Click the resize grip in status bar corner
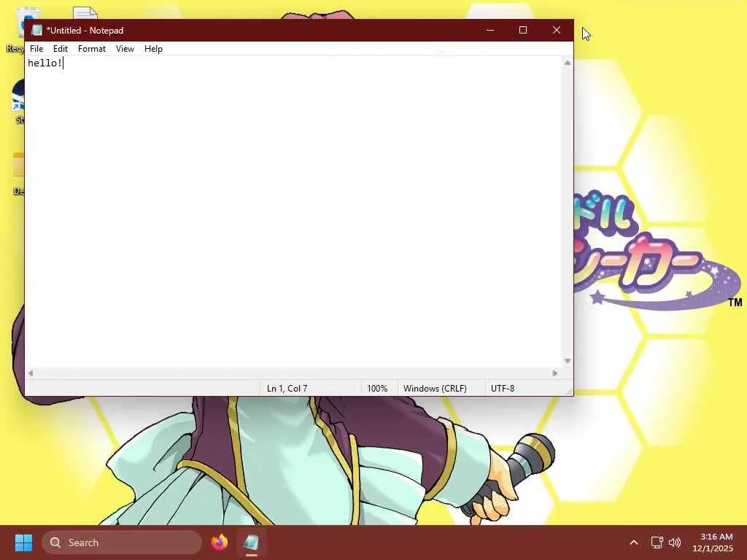Screen dimensions: 747x560 (x=569, y=392)
